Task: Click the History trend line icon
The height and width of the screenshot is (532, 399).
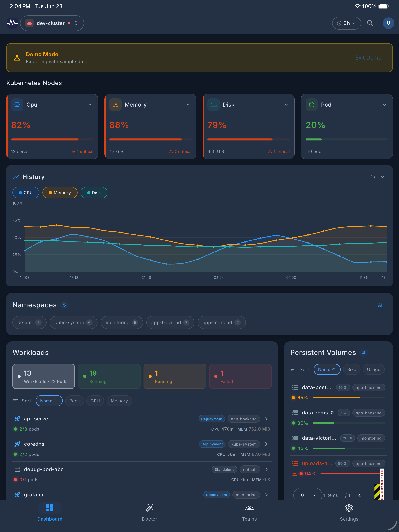Action: coord(16,177)
